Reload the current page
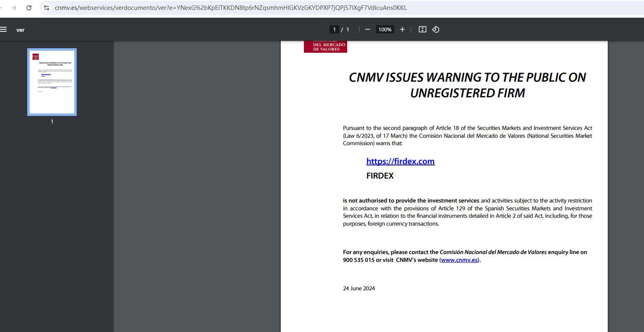Image resolution: width=644 pixels, height=332 pixels. pyautogui.click(x=29, y=8)
